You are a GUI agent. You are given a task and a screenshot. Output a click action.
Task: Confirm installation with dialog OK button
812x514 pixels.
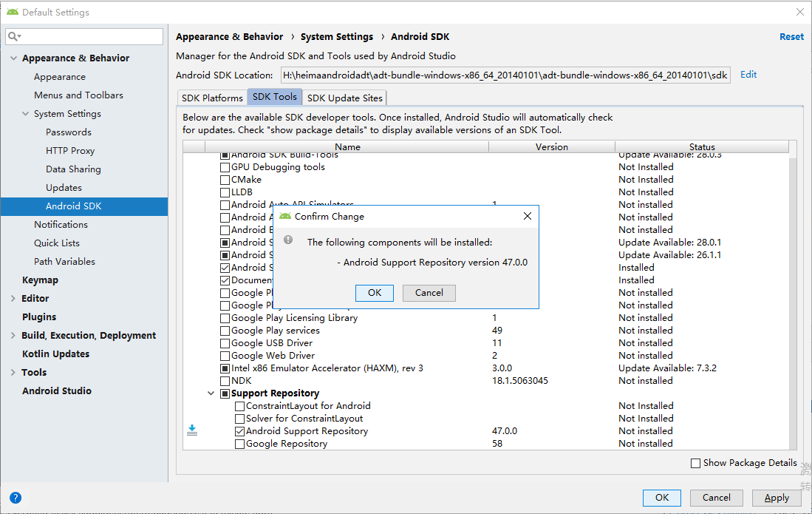[x=375, y=293]
